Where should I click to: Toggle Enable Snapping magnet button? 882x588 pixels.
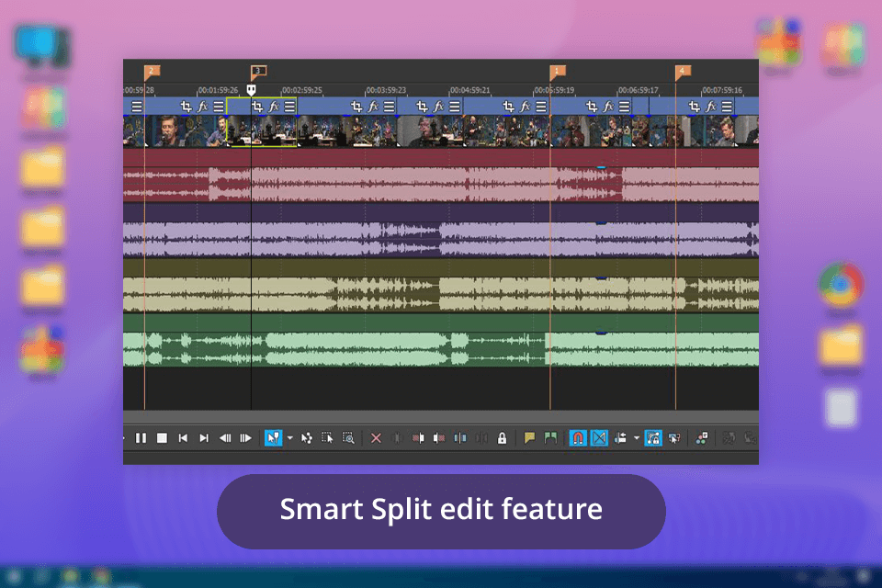(x=578, y=437)
